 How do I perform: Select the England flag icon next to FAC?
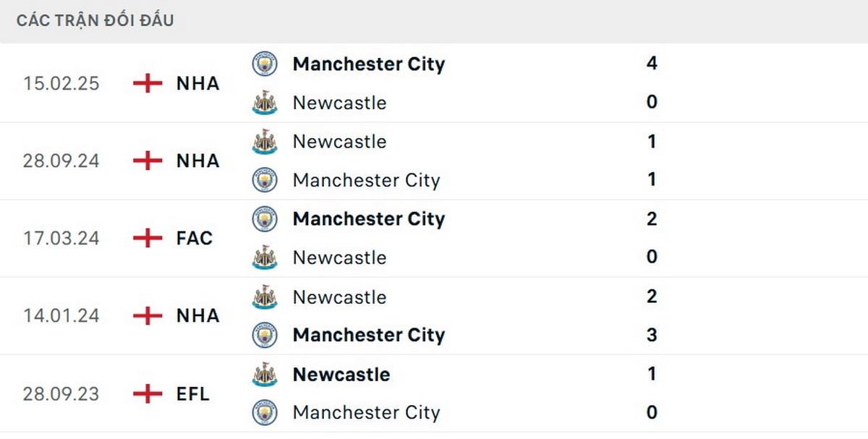[147, 238]
